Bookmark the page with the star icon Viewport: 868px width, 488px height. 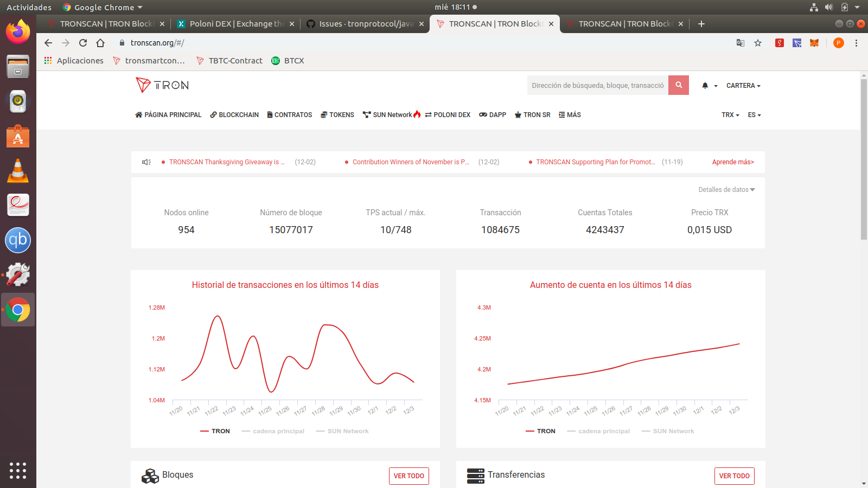tap(758, 42)
